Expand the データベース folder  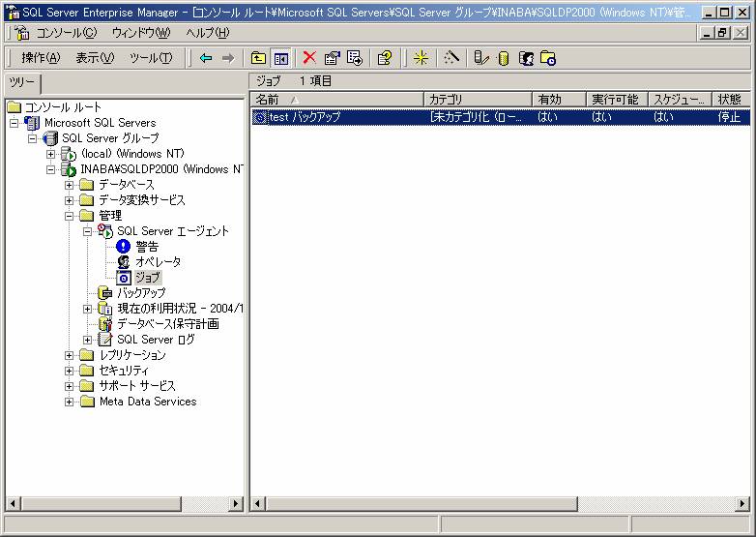[x=69, y=185]
